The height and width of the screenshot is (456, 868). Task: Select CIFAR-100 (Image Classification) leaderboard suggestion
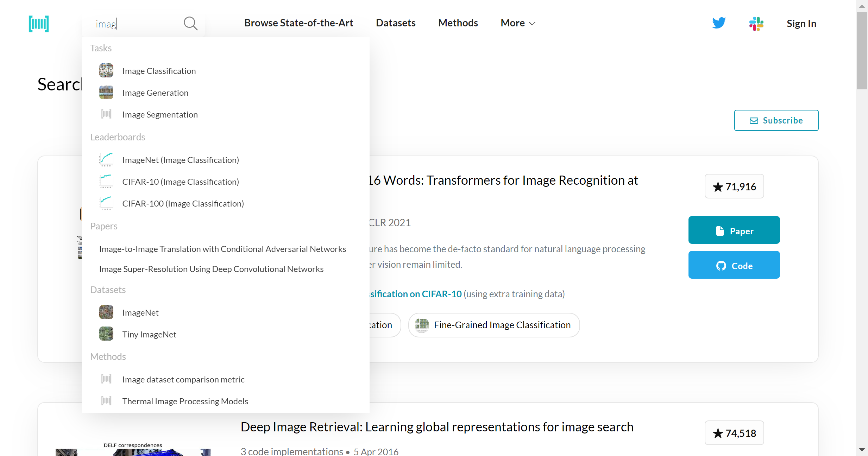183,203
